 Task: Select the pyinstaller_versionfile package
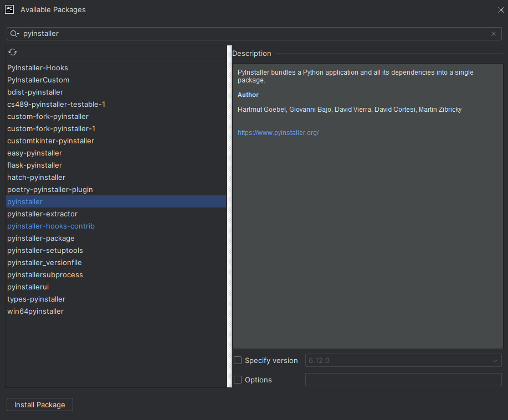pyautogui.click(x=116, y=263)
